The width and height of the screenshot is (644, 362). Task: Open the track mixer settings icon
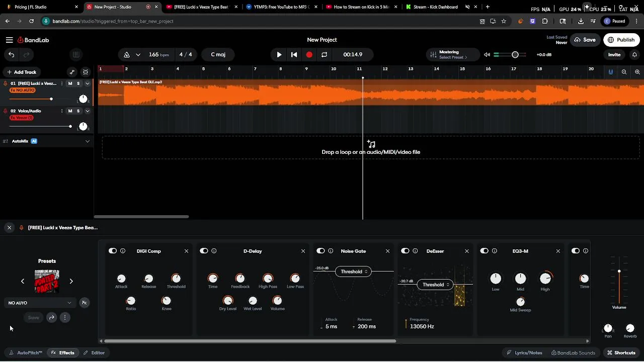(86, 72)
